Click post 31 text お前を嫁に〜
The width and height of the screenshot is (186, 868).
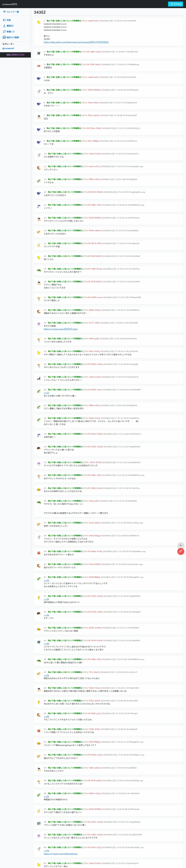[x=50, y=437]
